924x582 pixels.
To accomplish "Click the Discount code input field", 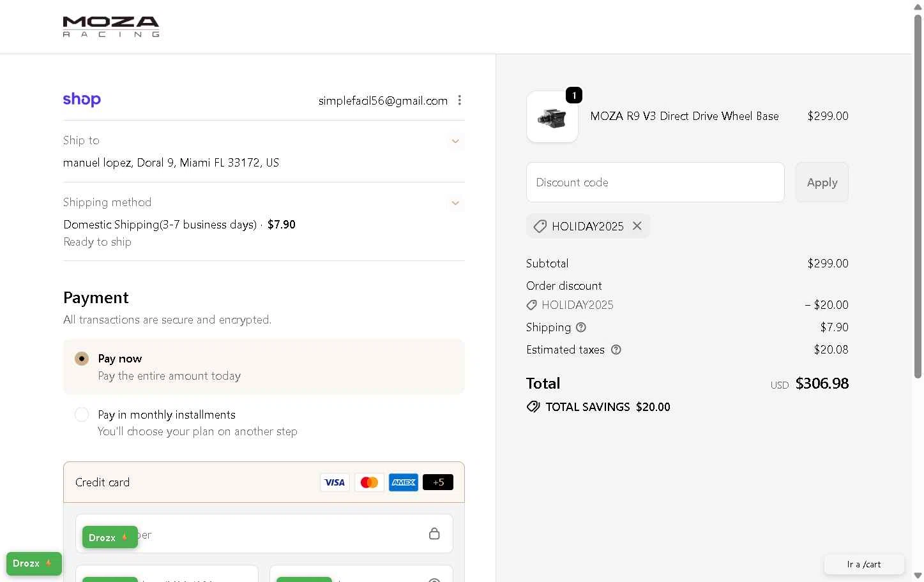I will (655, 183).
